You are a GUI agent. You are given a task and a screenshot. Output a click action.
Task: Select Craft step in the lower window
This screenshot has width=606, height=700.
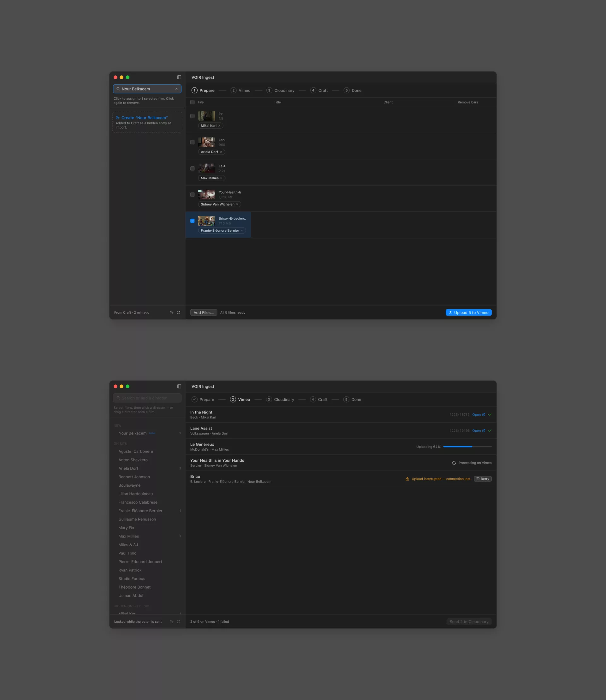click(x=319, y=400)
